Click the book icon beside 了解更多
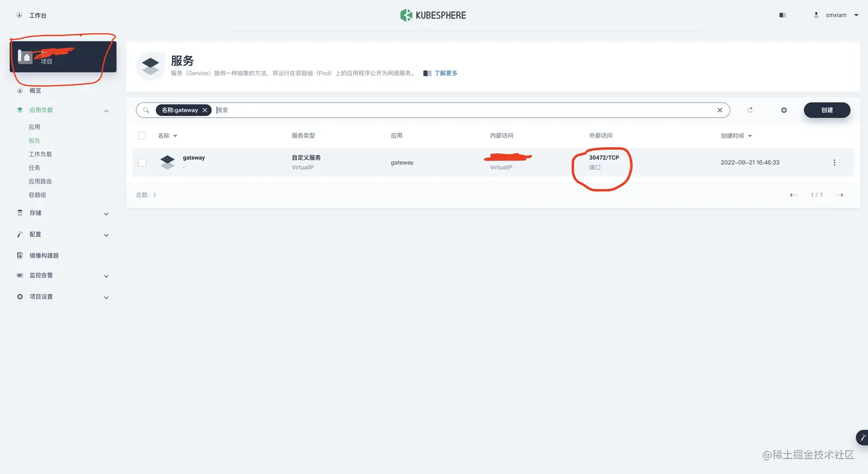This screenshot has height=474, width=868. tap(427, 73)
